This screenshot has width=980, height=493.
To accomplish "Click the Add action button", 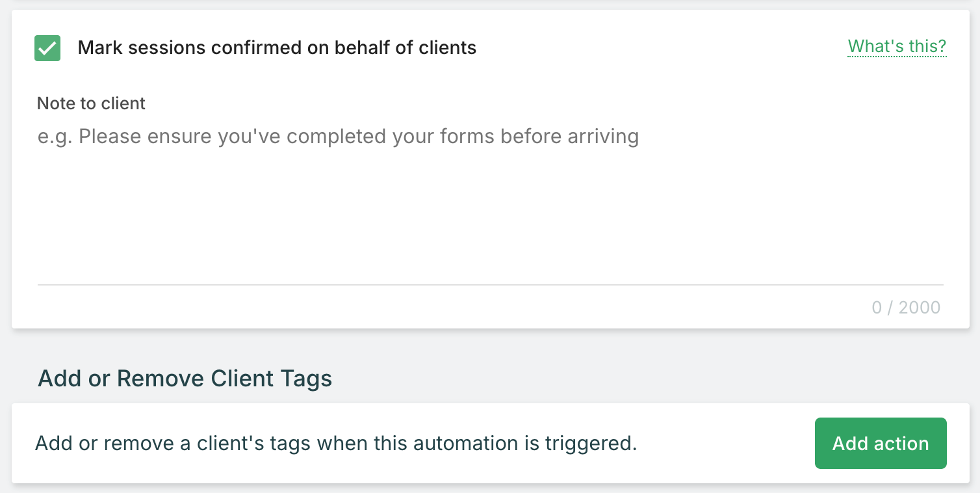I will (880, 444).
